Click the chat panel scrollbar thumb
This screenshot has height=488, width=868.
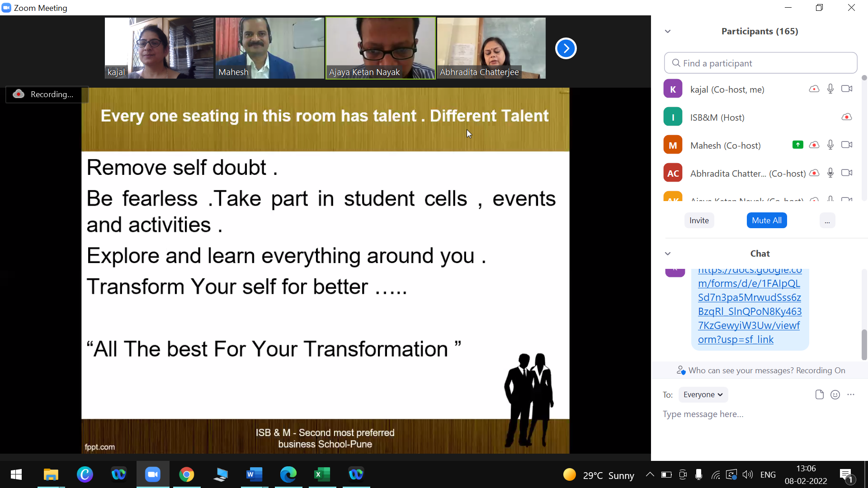(x=864, y=344)
